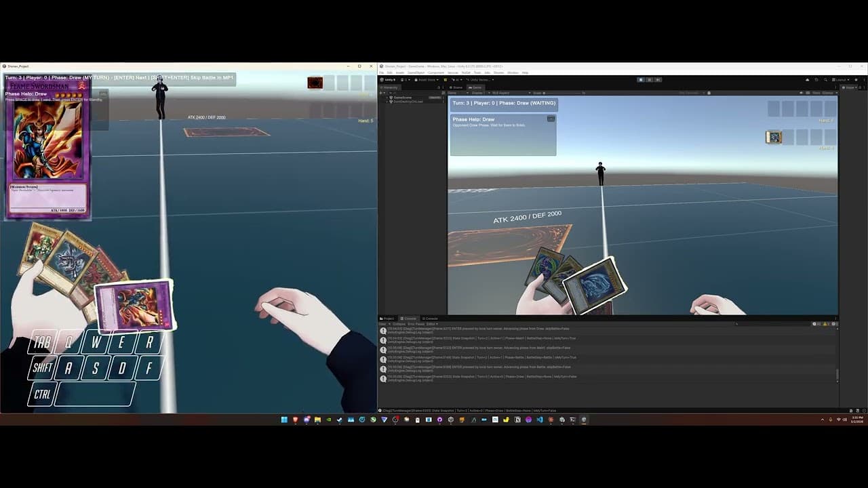Open Brave browser from the taskbar
The width and height of the screenshot is (868, 488).
tap(295, 420)
